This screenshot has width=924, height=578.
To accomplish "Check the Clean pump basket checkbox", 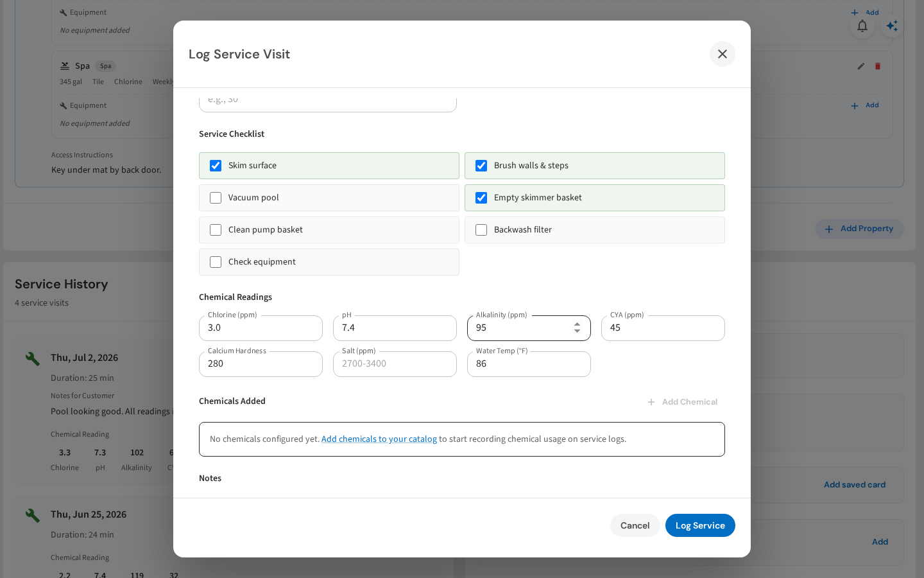I will (216, 230).
